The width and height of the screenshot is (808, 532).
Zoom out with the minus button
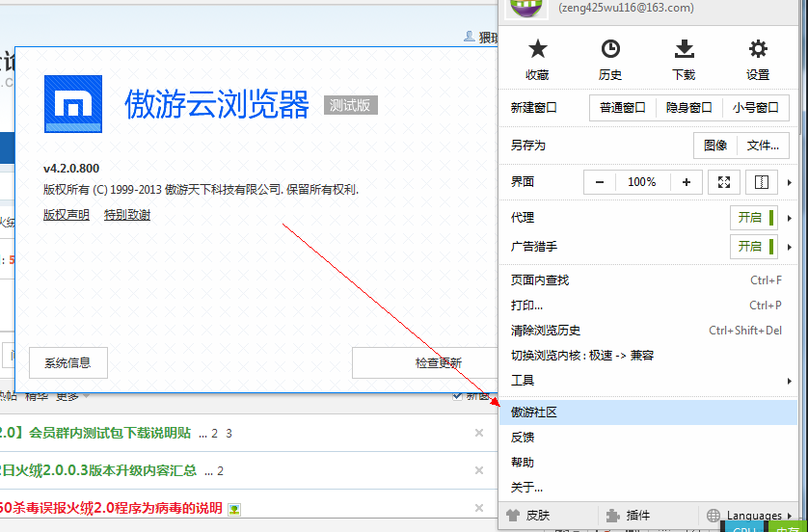pos(600,182)
